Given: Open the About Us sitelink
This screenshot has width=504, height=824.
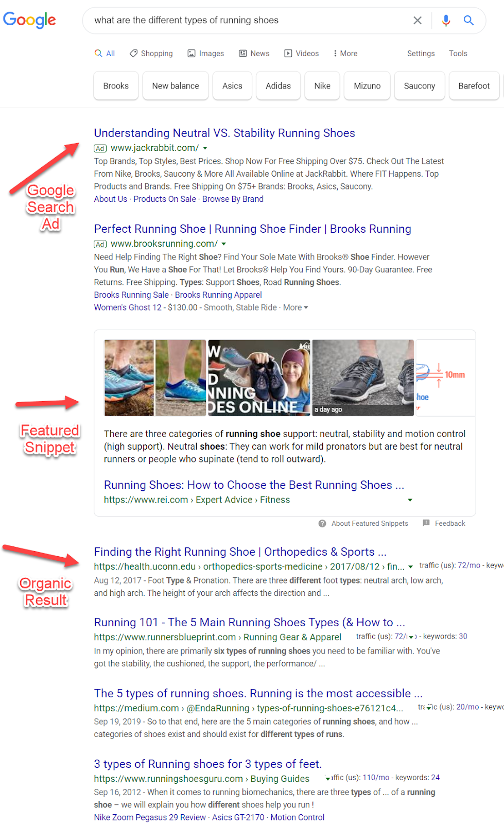Looking at the screenshot, I should pyautogui.click(x=110, y=199).
